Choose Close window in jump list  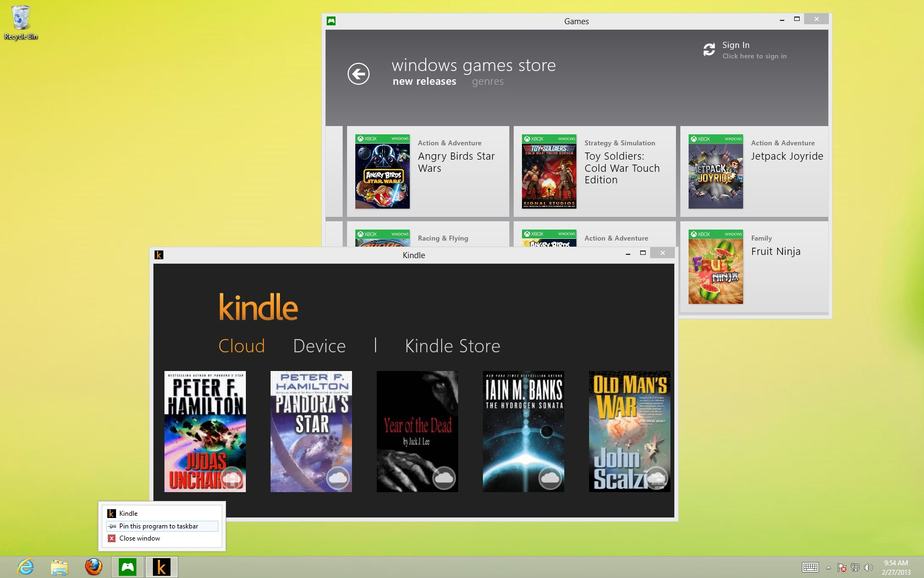pyautogui.click(x=162, y=538)
